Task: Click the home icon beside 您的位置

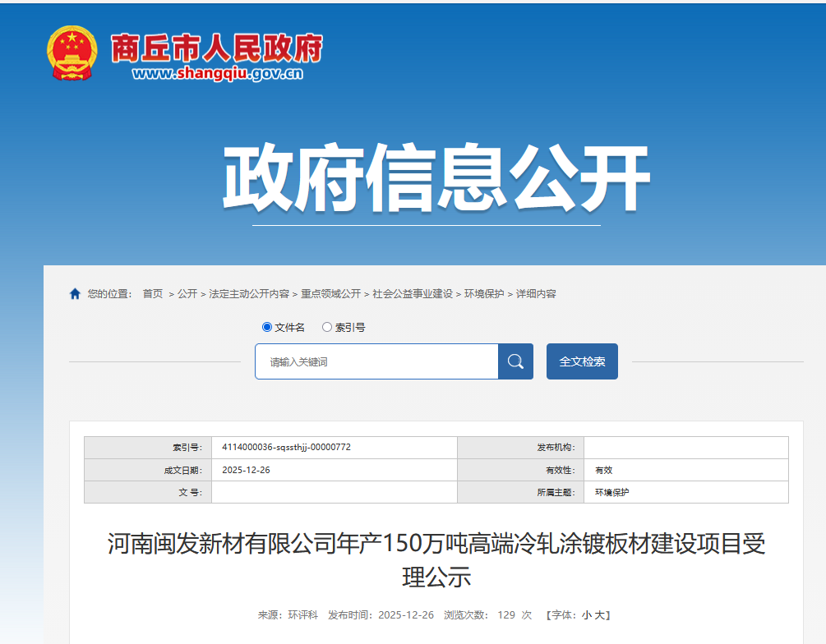Action: 75,293
